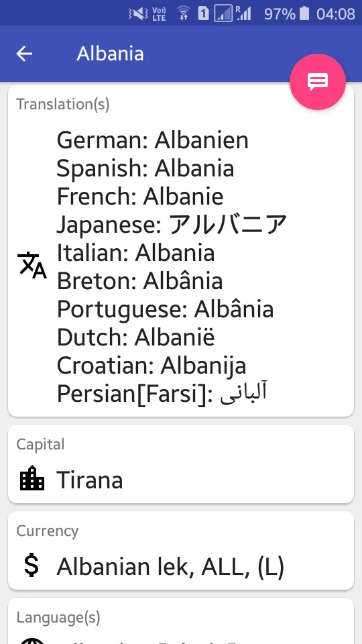Tap the Albania page title

point(110,54)
